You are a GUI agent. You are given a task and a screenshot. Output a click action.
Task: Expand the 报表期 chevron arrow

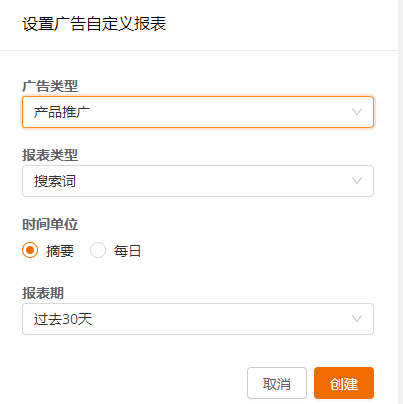pos(357,319)
